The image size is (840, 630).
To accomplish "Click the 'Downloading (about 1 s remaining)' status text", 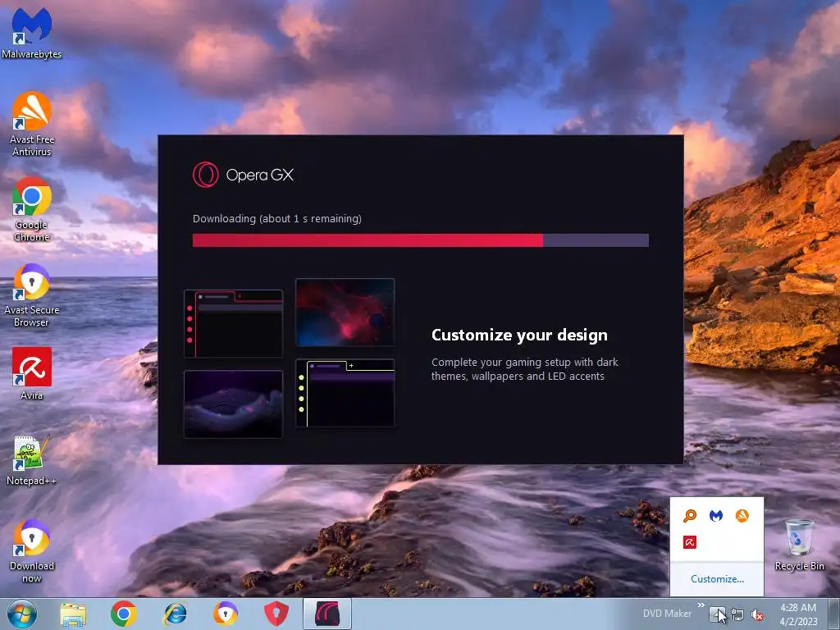I will click(x=277, y=218).
